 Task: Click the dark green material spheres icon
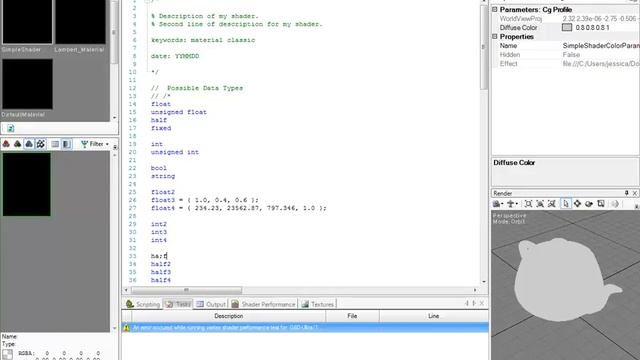[x=18, y=144]
